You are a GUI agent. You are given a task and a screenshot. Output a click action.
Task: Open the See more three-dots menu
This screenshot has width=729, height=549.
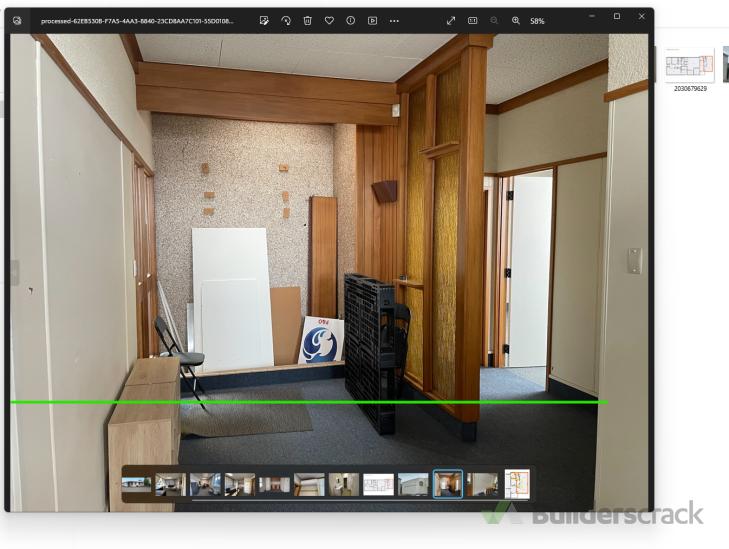(394, 20)
